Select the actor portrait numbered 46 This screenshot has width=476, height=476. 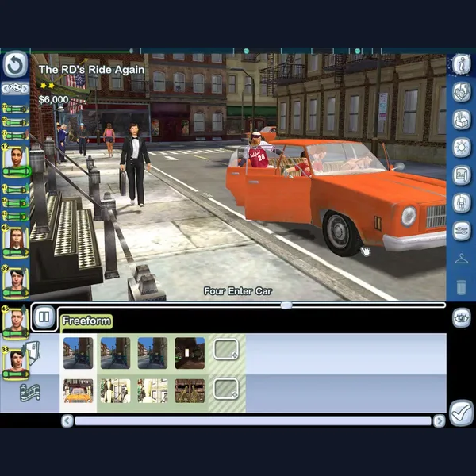[15, 239]
